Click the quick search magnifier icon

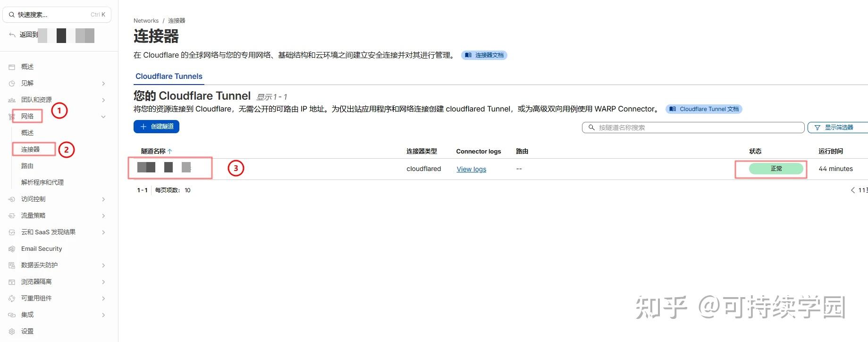[x=12, y=15]
